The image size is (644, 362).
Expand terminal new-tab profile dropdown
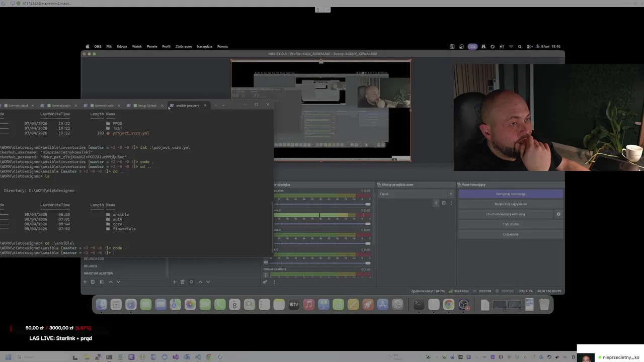click(x=223, y=105)
